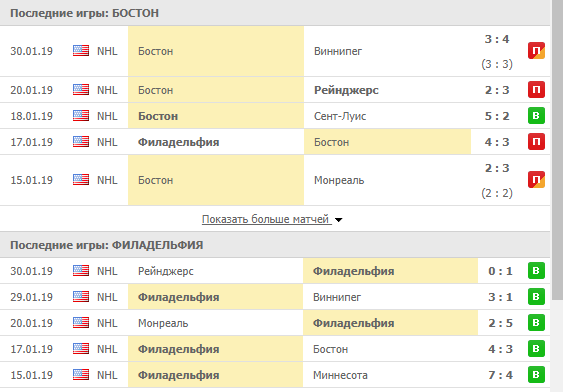Click US flag icon in Philadelphia–Minnesota row
563x392 pixels.
81,375
